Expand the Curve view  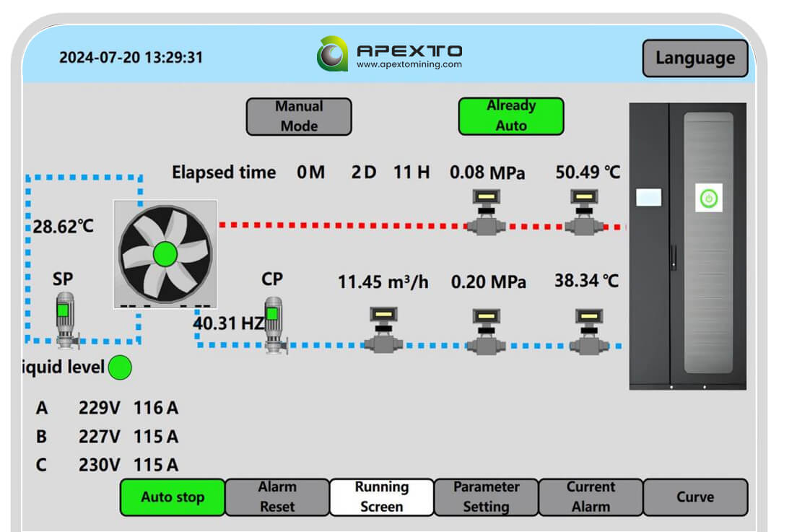point(695,496)
